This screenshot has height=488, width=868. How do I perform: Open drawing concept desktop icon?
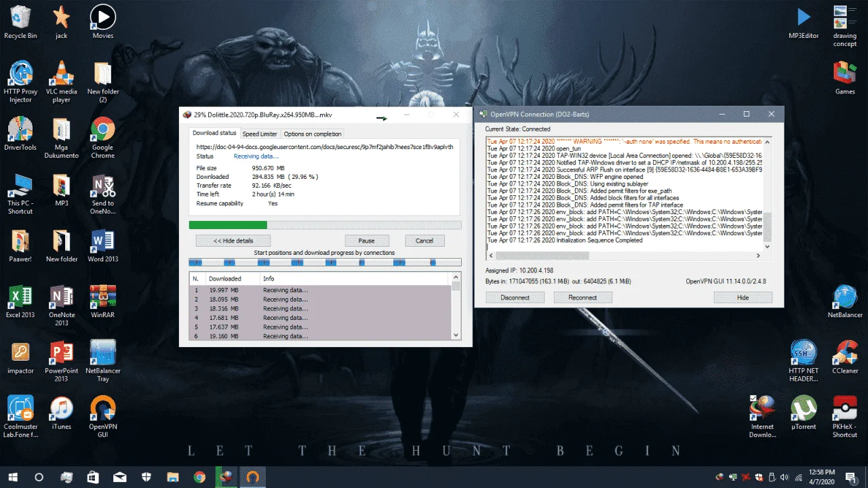(x=845, y=26)
